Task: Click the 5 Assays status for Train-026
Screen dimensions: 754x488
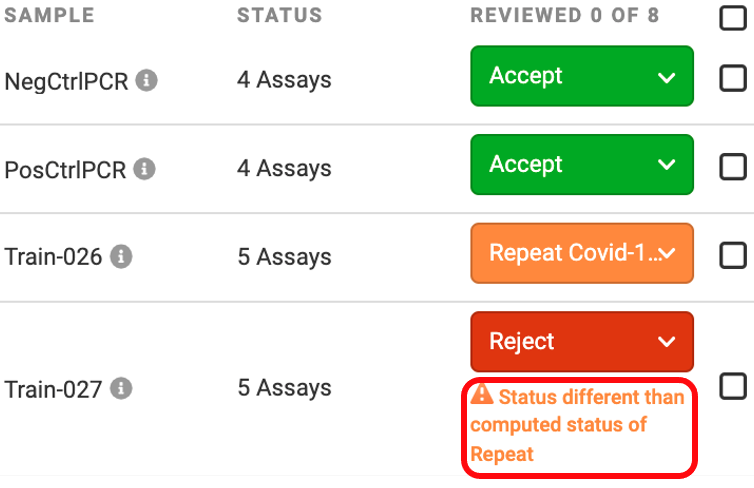Action: coord(284,257)
